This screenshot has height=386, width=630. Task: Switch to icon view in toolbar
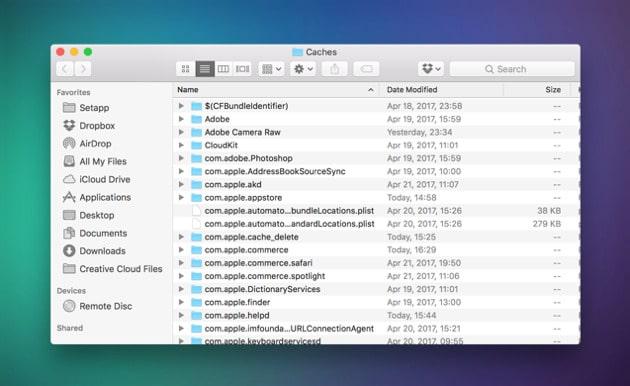(186, 69)
